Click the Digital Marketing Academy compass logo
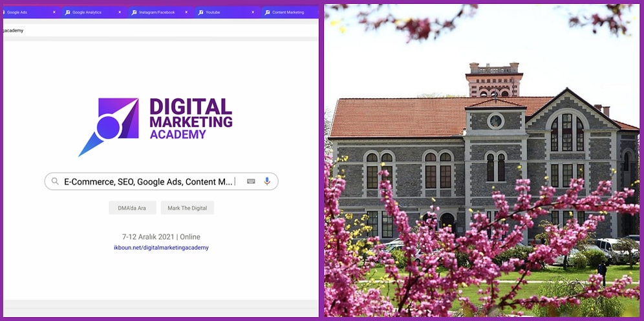The height and width of the screenshot is (321, 644). pos(109,127)
